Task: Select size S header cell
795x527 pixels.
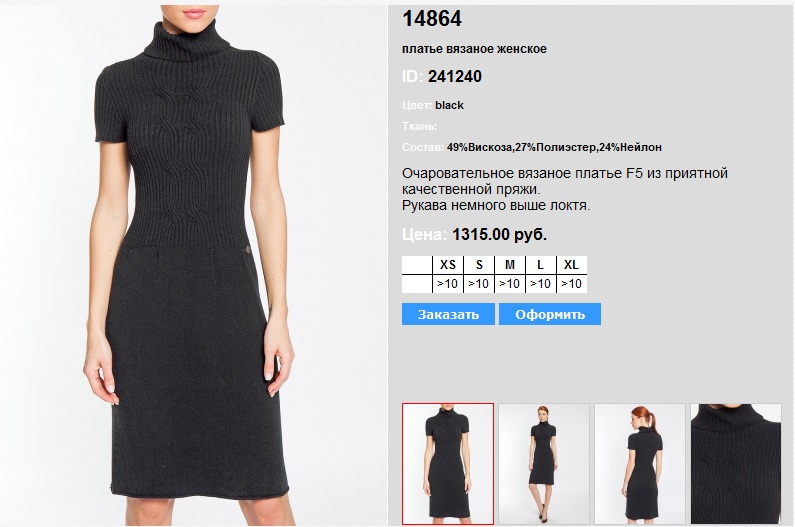Action: tap(479, 265)
